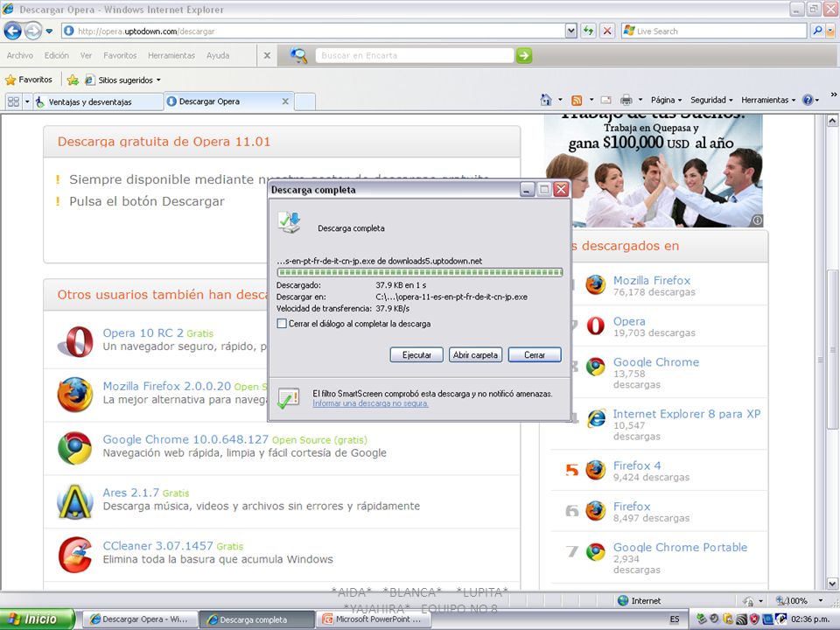
Task: Open the recent pages dropdown arrow
Action: tap(49, 31)
